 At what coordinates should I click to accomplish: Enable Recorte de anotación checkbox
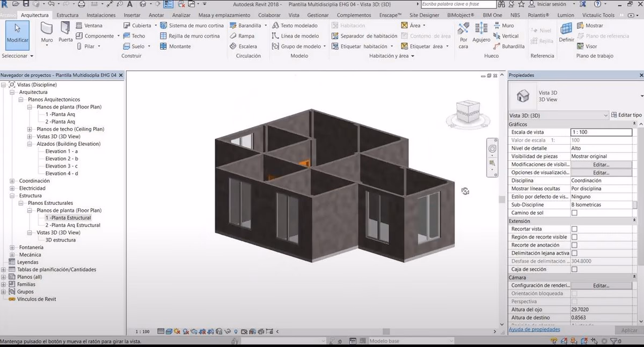[x=574, y=245]
